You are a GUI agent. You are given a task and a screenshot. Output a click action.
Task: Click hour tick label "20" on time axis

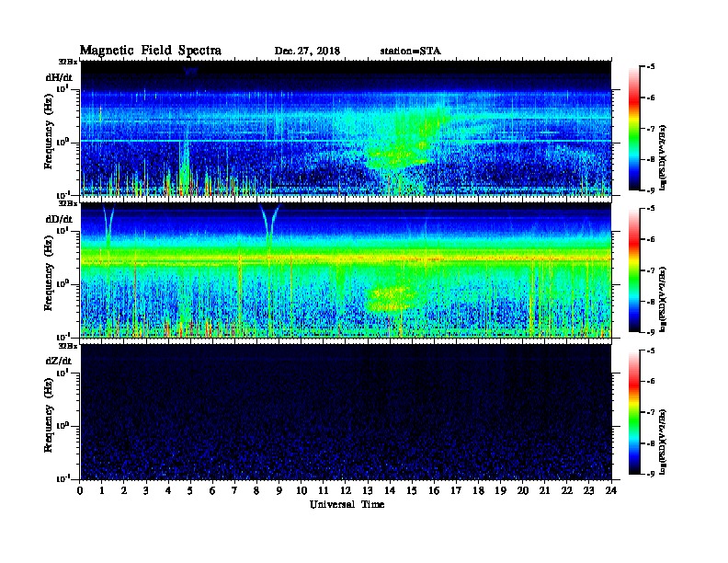click(522, 490)
